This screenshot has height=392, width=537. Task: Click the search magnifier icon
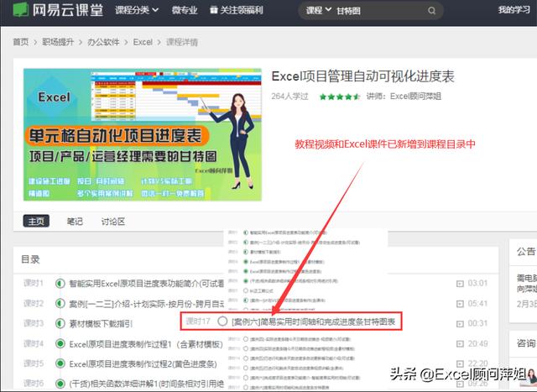click(x=431, y=11)
